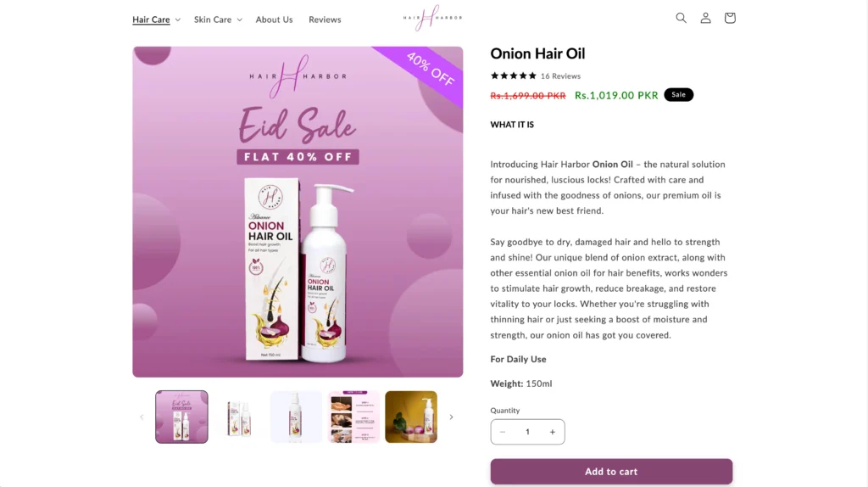
Task: Add the Onion Hair Oil to cart
Action: pyautogui.click(x=611, y=472)
